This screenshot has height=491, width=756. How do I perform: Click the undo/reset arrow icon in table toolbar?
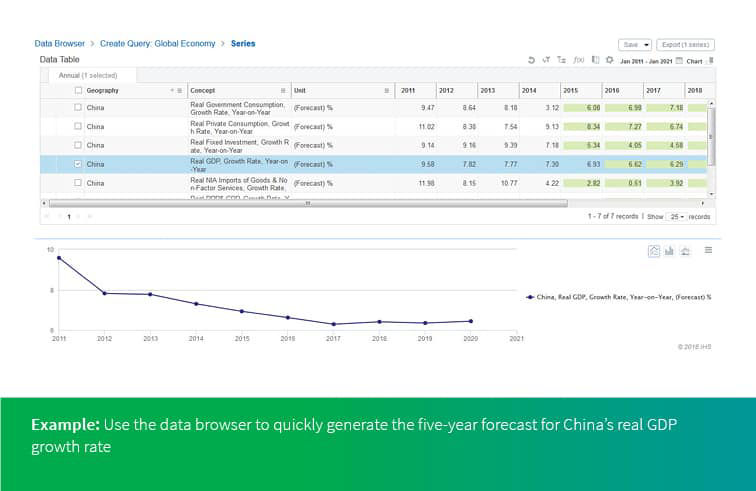531,60
